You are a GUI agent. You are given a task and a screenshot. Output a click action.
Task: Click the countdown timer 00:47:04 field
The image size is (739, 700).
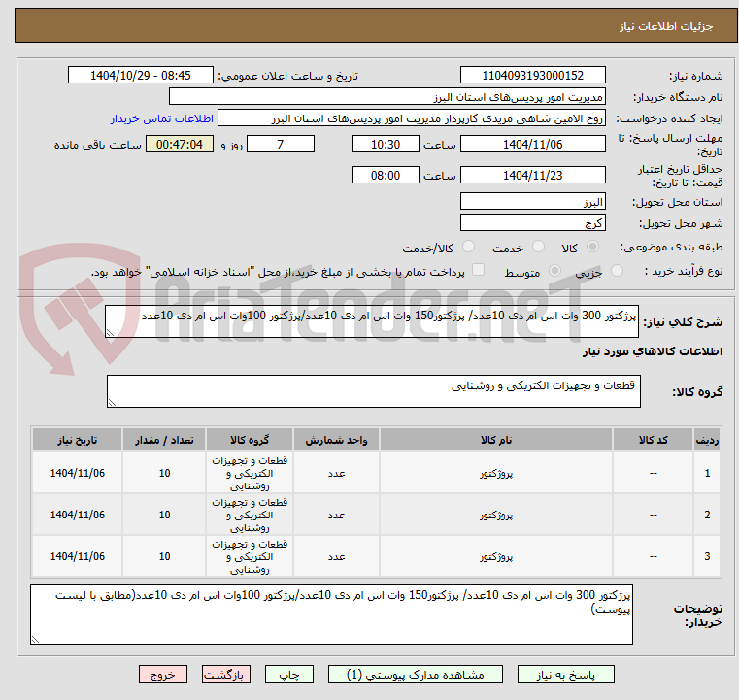179,144
